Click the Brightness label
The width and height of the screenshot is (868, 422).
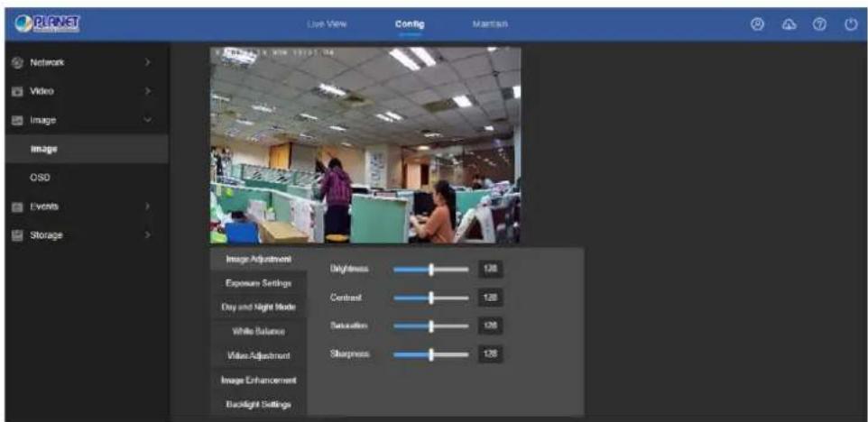click(349, 270)
